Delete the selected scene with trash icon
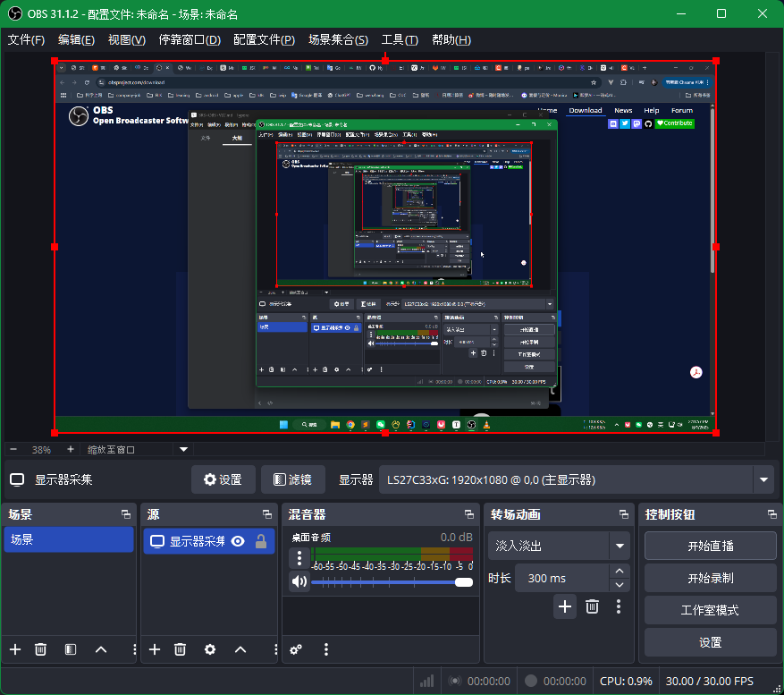 pos(40,649)
